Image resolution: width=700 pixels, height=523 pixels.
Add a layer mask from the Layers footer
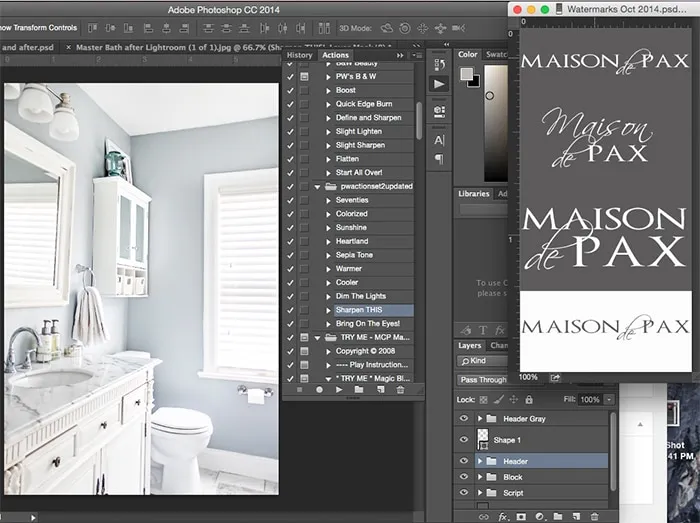522,517
